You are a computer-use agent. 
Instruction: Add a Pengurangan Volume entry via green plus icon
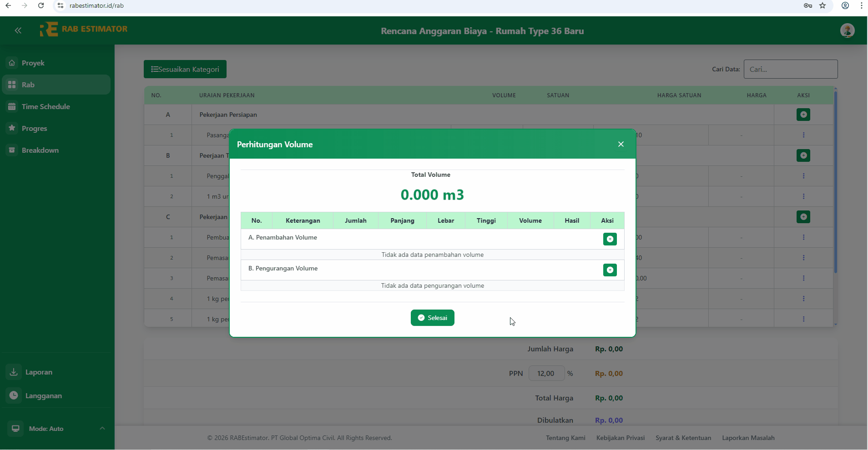(x=610, y=270)
